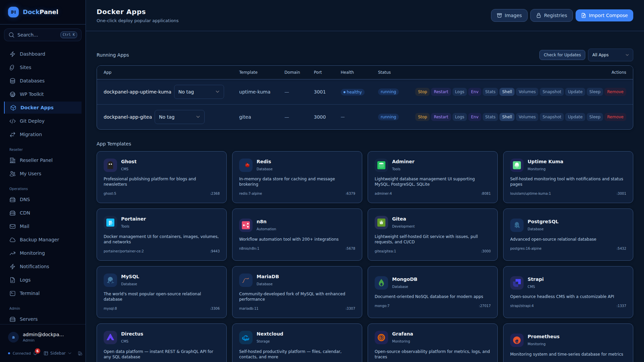This screenshot has width=644, height=362.
Task: Click the DockPanel logo icon
Action: [13, 12]
